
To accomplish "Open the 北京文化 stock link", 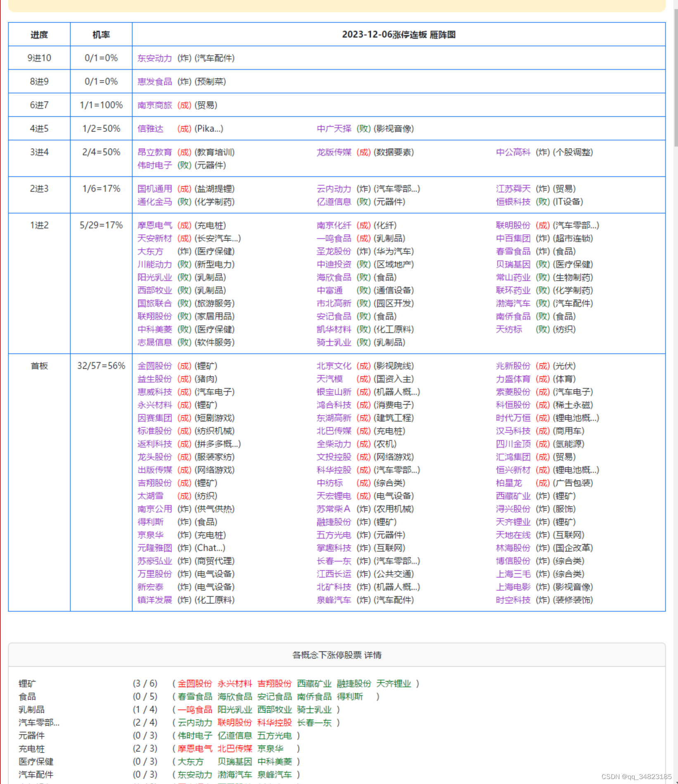I will (x=334, y=366).
